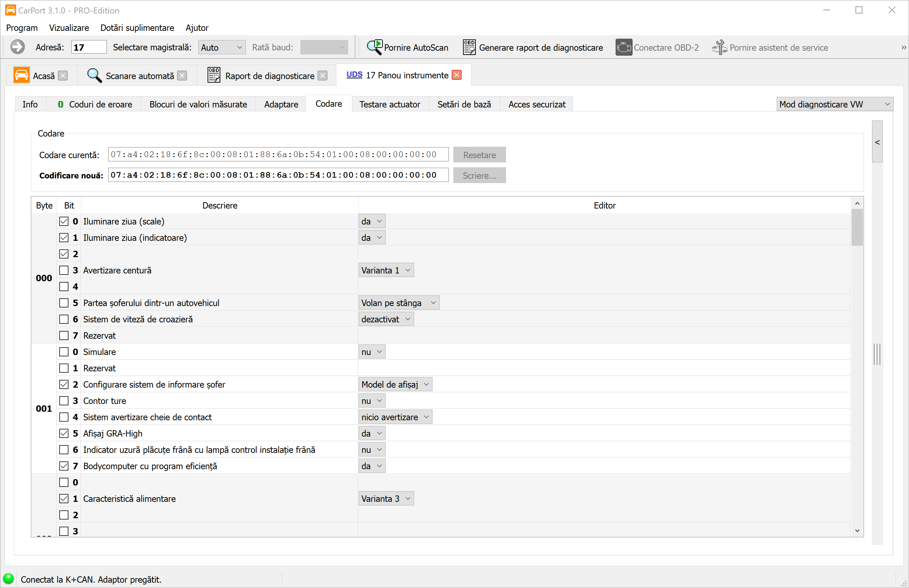Click the Conectare OBD-2 engine icon
Image resolution: width=909 pixels, height=588 pixels.
tap(623, 48)
